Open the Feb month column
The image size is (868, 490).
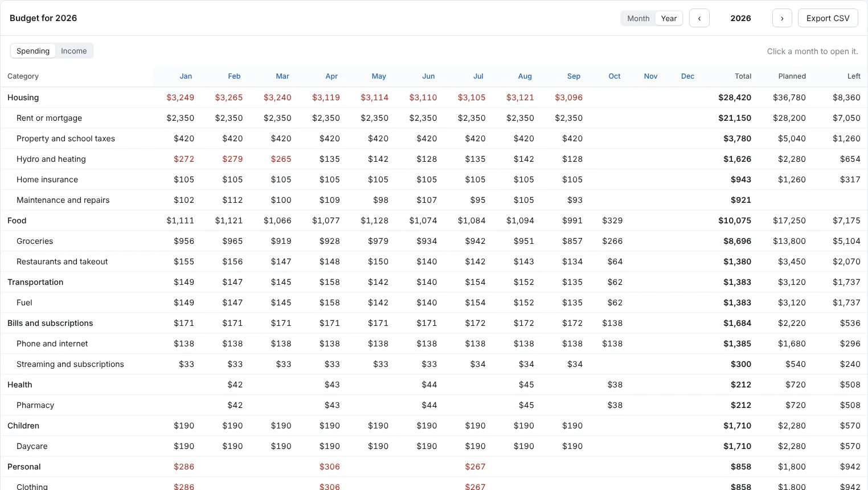[x=234, y=76]
